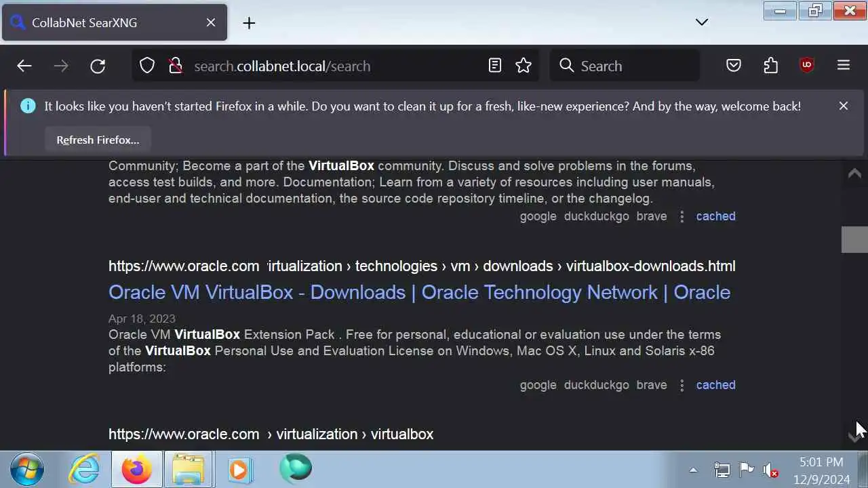The image size is (868, 488).
Task: Expand the list all tabs chevron
Action: coord(702,22)
